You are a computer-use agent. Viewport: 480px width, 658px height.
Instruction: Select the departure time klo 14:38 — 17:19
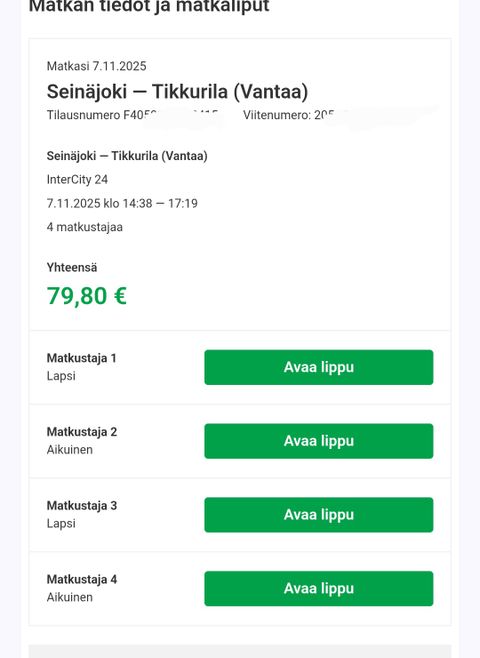pos(150,204)
